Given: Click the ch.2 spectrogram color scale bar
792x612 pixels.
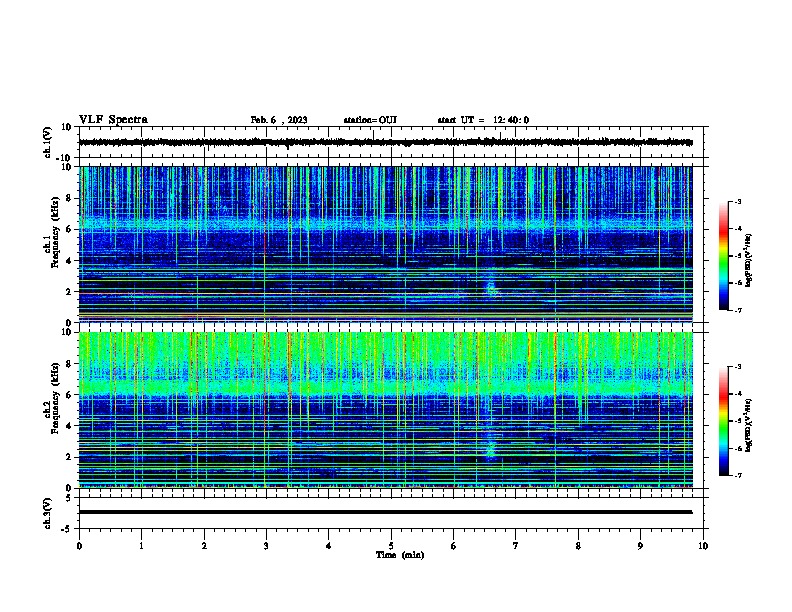Looking at the screenshot, I should [x=724, y=421].
